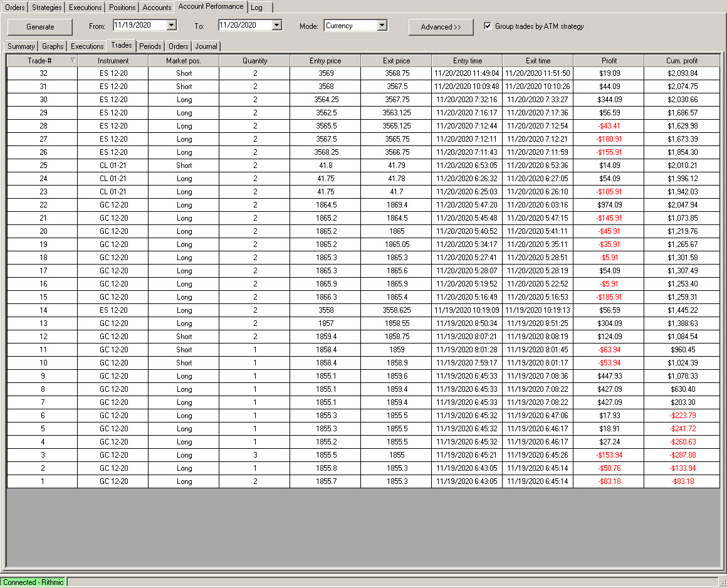Click the Trade-# sort arrow icon
This screenshot has height=588, width=727.
73,60
